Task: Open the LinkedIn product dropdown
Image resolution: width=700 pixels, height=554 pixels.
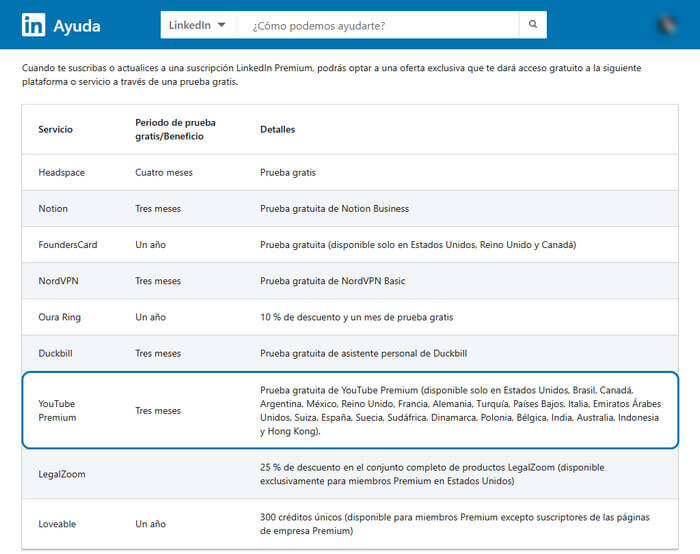Action: (197, 25)
